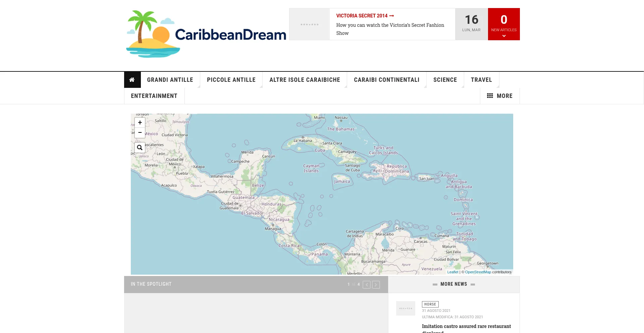Viewport: 644px width, 333px height.
Task: Click the VICTORIA SECRET 2014 category link
Action: tap(365, 16)
